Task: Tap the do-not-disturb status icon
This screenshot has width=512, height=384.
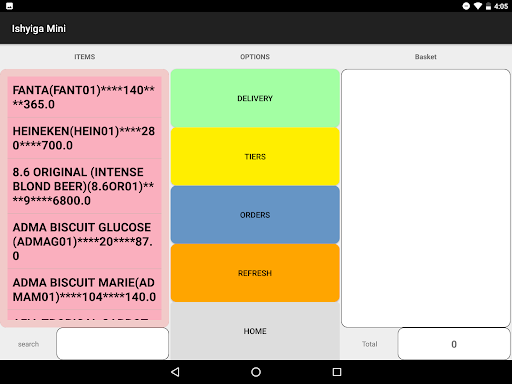Action: click(x=466, y=6)
